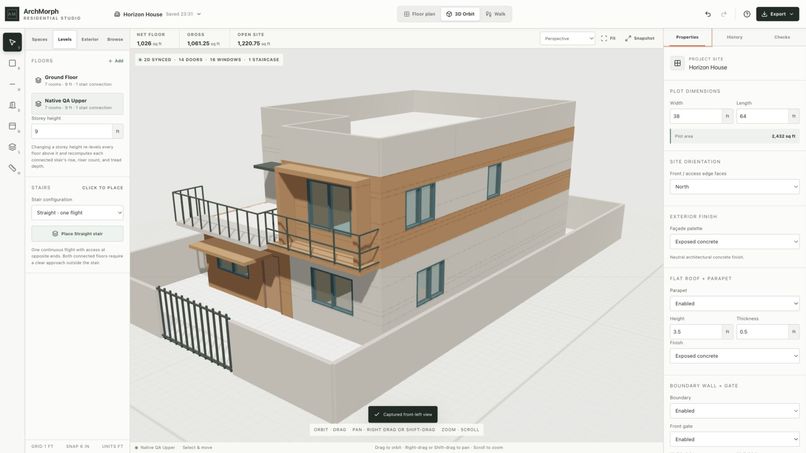Switch to Floor plan view

[419, 14]
